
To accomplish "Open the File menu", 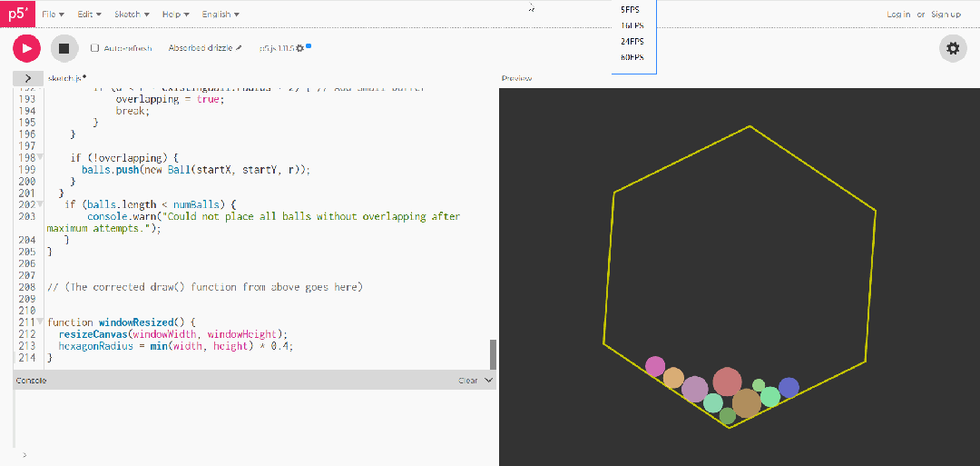I will click(x=54, y=14).
